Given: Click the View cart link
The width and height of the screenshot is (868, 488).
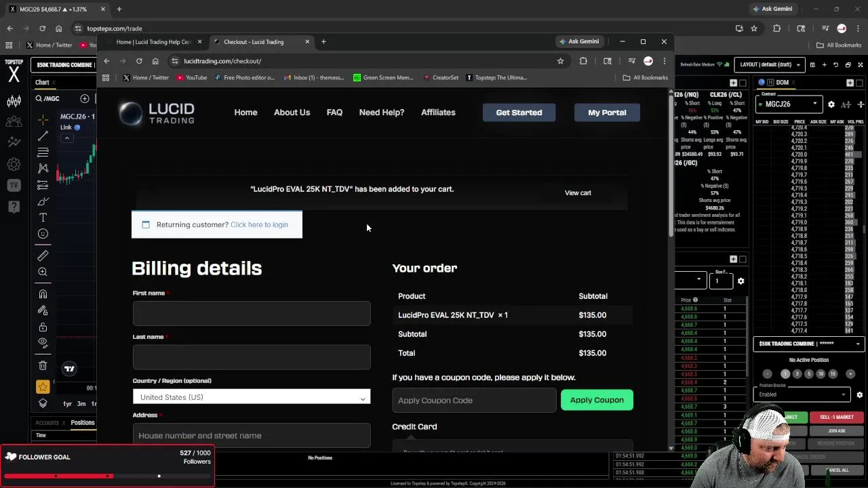Looking at the screenshot, I should (x=578, y=193).
